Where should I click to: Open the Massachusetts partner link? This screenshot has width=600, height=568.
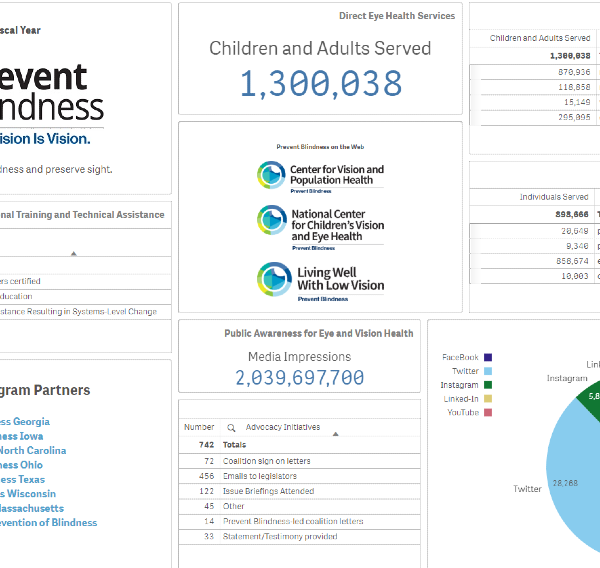click(x=32, y=508)
